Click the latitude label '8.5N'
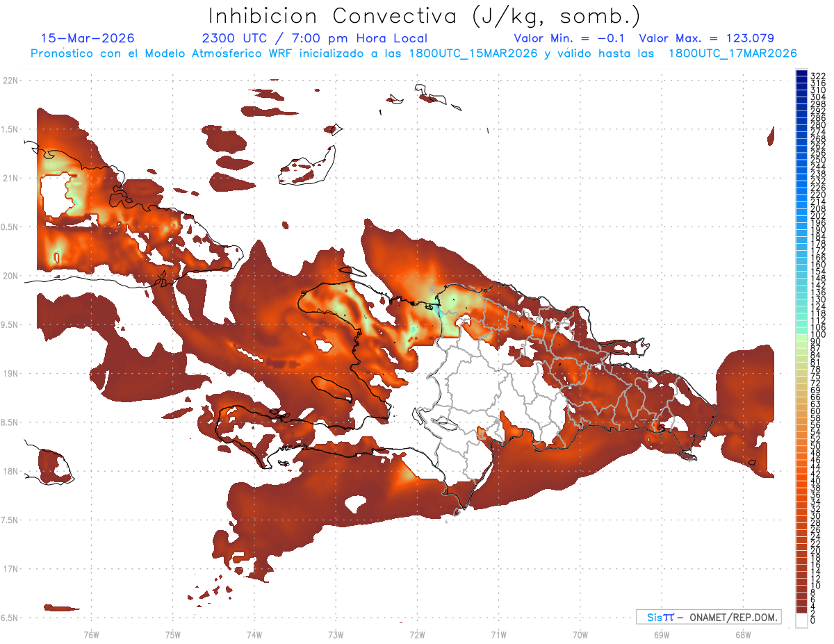This screenshot has width=834, height=644. tap(10, 422)
